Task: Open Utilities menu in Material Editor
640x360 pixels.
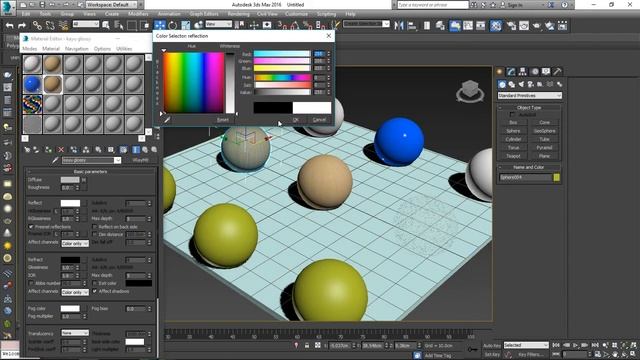Action: pos(124,49)
